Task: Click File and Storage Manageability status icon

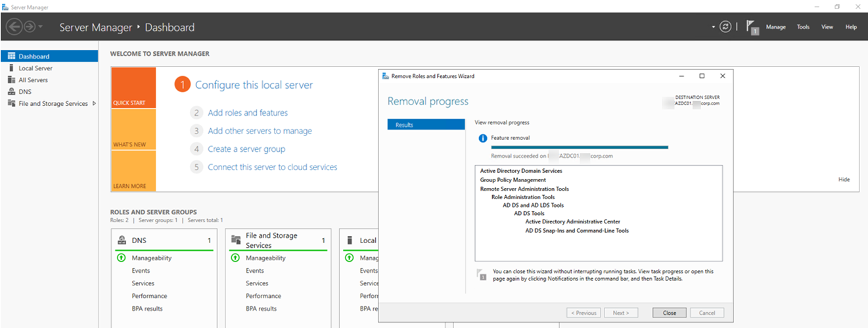Action: [234, 258]
